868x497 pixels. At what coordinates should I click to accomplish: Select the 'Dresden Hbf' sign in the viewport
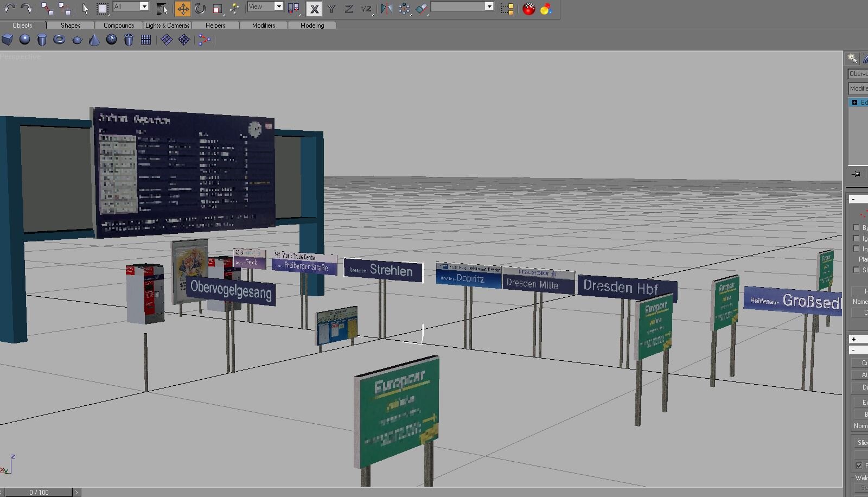[x=627, y=288]
